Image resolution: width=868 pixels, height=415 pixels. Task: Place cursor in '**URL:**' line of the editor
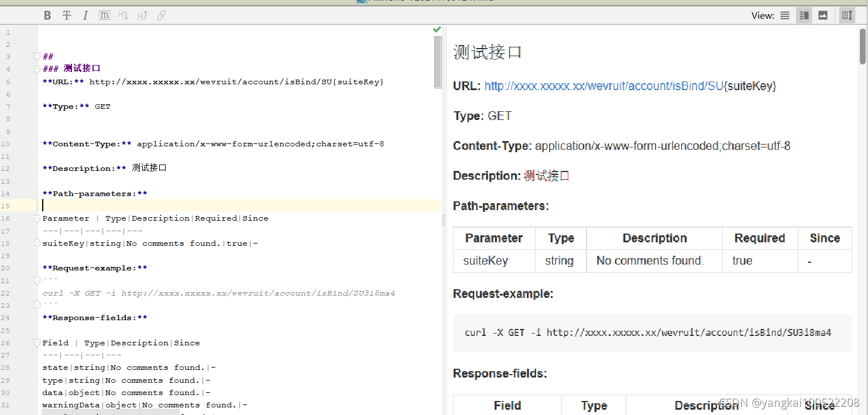(213, 82)
